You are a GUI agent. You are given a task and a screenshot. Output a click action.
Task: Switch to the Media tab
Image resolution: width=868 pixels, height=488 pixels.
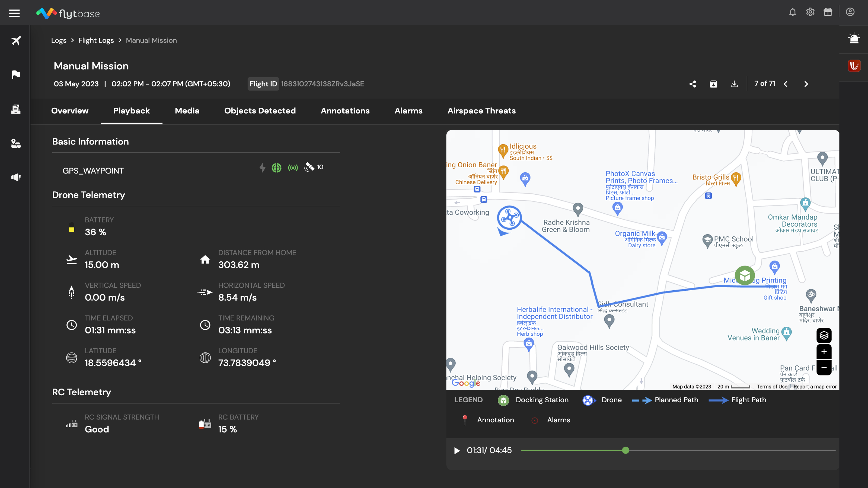point(187,111)
